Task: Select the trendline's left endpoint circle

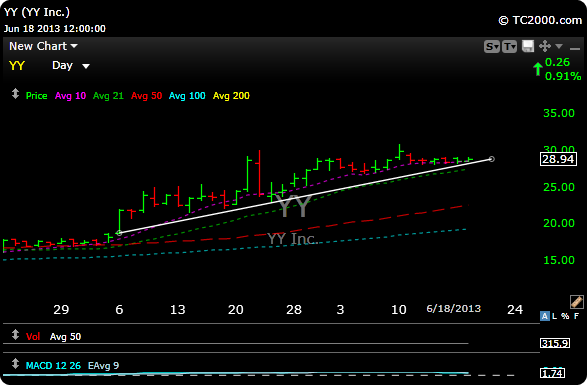Action: point(119,233)
